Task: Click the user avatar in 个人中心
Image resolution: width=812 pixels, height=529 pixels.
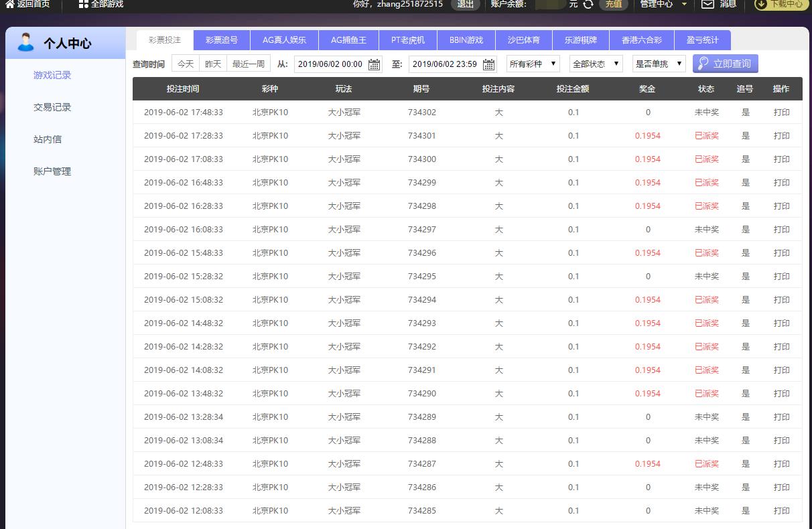Action: point(25,42)
